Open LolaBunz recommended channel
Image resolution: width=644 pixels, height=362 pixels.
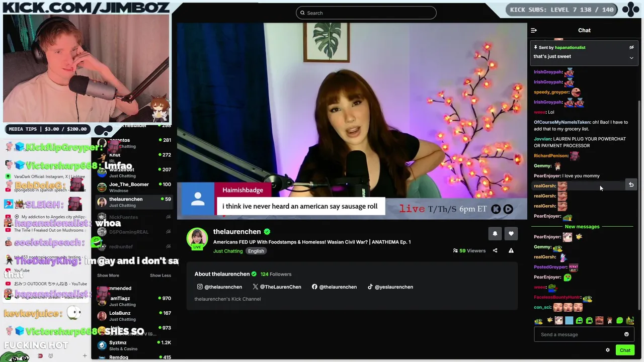click(x=133, y=316)
